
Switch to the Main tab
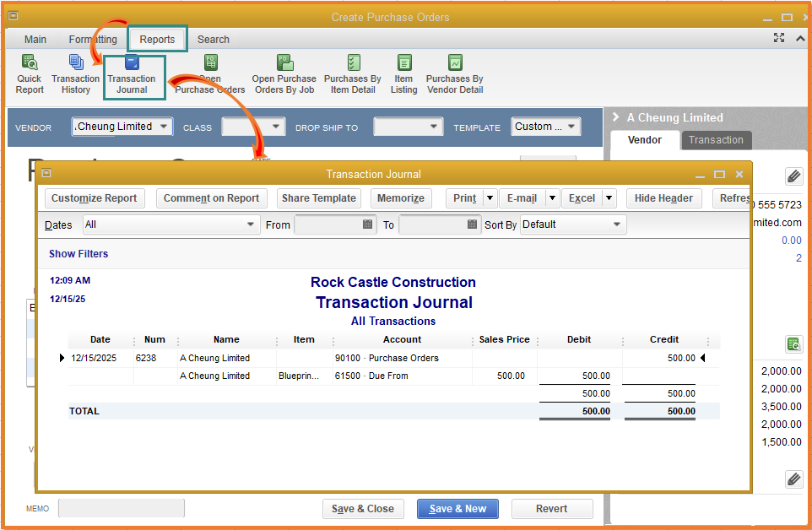coord(35,40)
